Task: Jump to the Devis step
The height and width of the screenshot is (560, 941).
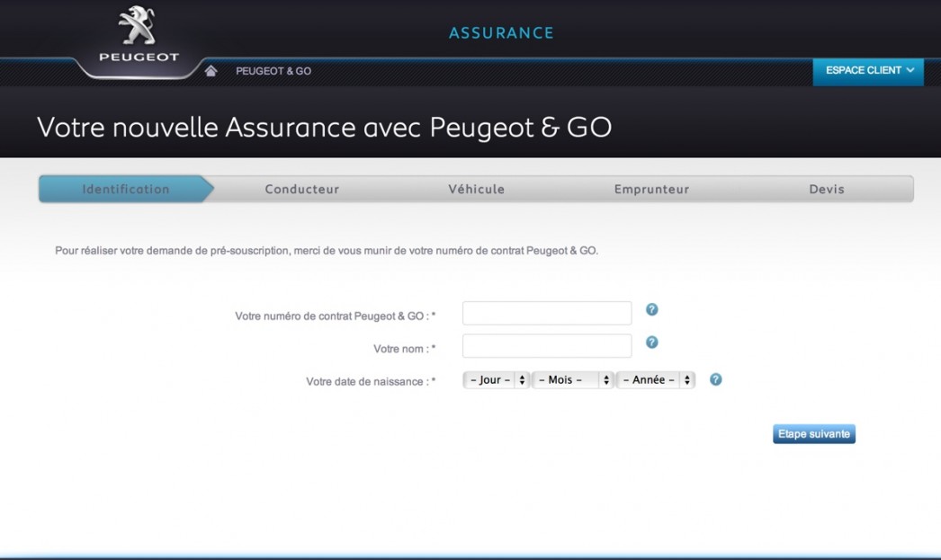Action: click(x=827, y=189)
